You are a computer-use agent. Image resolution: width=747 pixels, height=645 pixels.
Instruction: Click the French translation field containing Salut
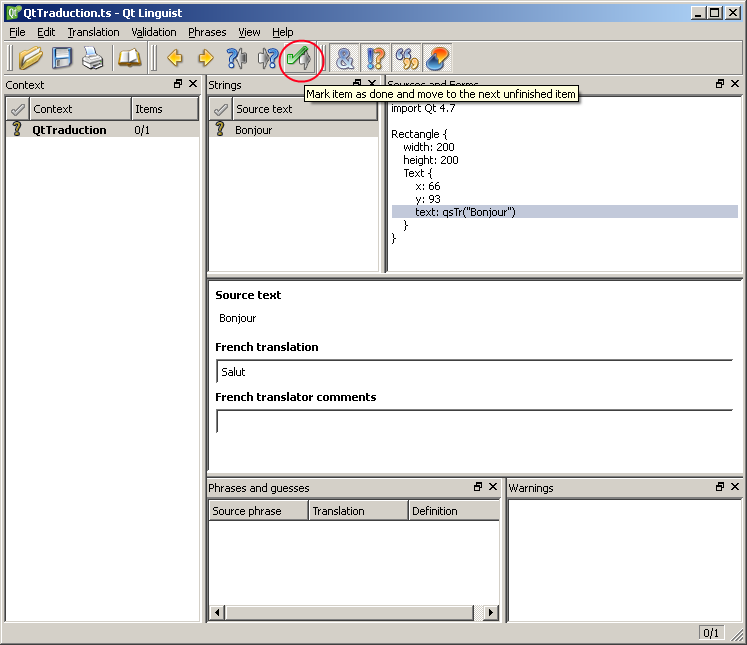pos(474,372)
